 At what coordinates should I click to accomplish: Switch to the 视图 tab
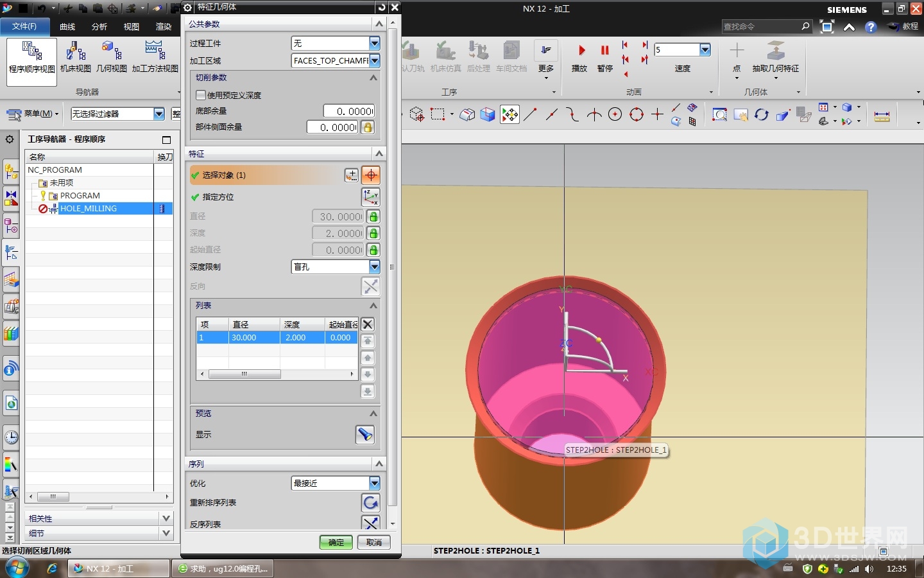point(132,27)
